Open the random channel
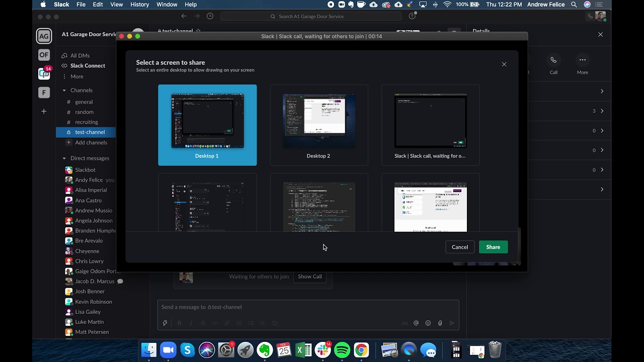644x362 pixels. tap(84, 112)
